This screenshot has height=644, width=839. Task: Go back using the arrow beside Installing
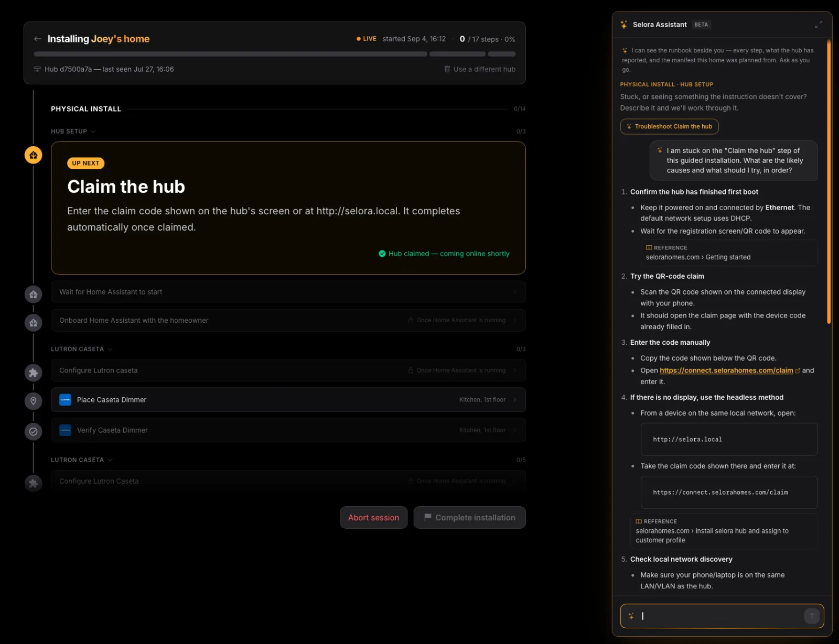[37, 39]
